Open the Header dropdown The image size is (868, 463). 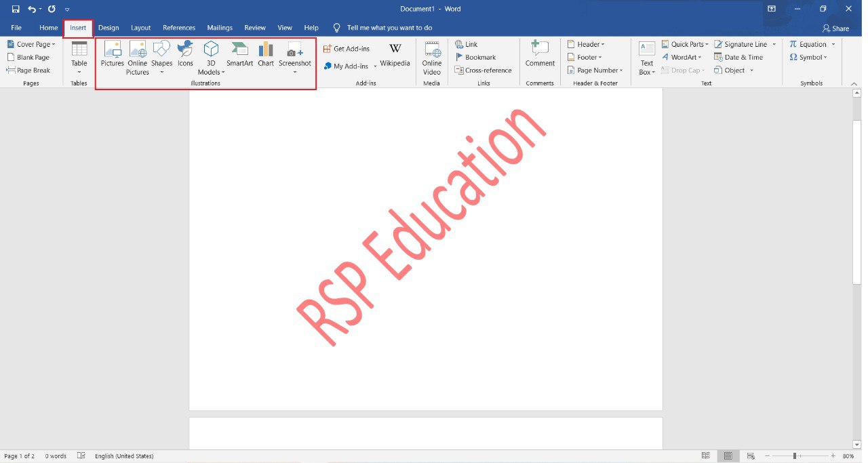(586, 45)
